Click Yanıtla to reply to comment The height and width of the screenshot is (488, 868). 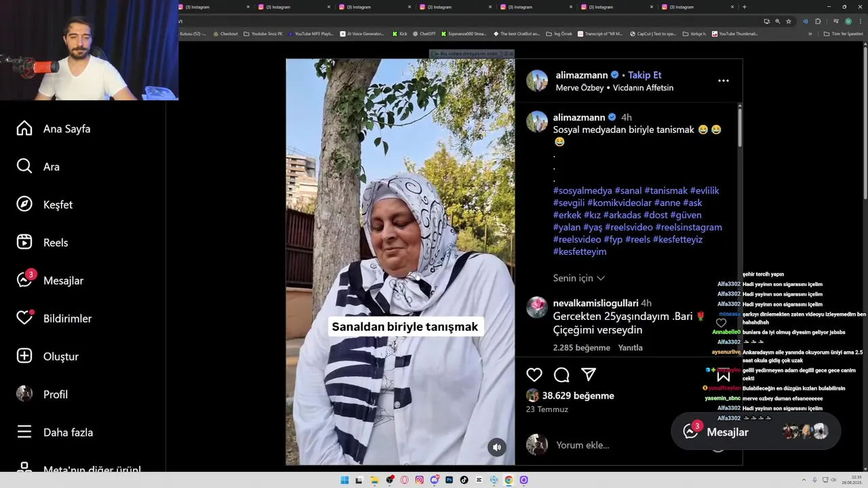click(x=630, y=348)
